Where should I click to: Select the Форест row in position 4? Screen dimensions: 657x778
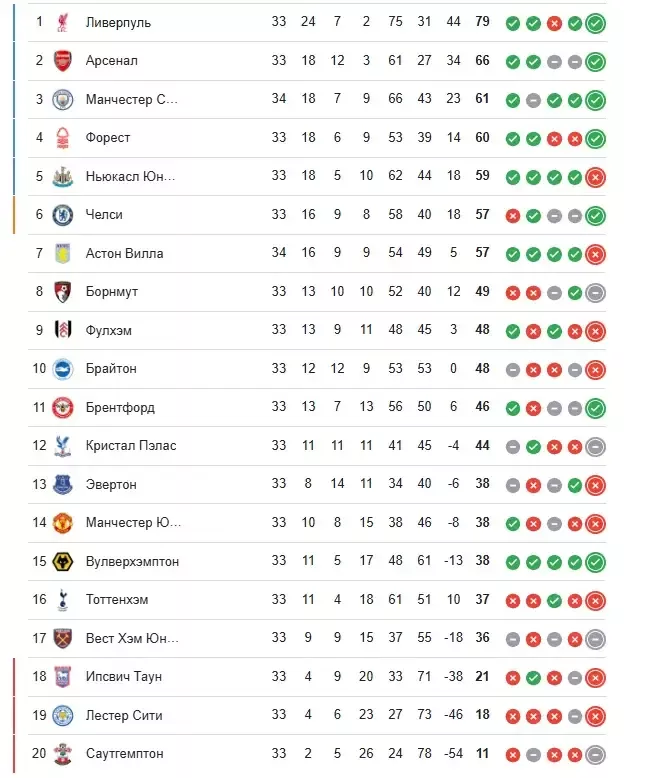pyautogui.click(x=317, y=138)
